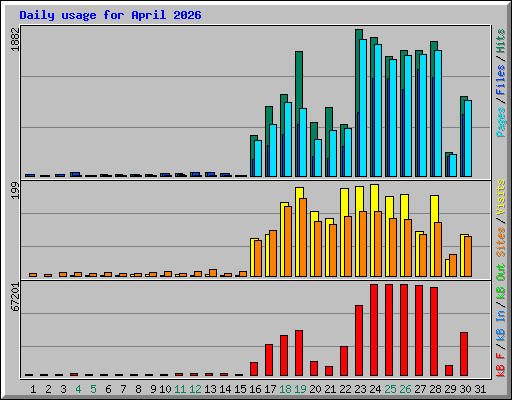This screenshot has height=400, width=512.
Task: Select the orange sites bar for day 19
Action: tap(303, 237)
